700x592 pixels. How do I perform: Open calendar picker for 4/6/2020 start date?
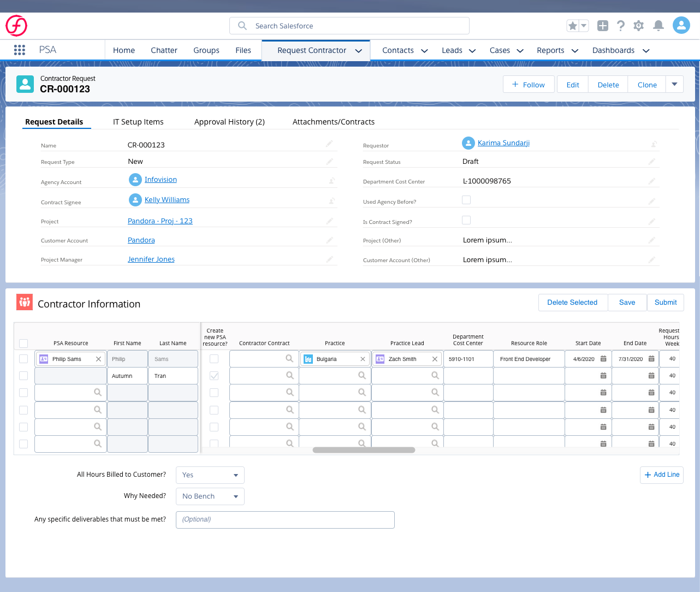[x=603, y=359]
